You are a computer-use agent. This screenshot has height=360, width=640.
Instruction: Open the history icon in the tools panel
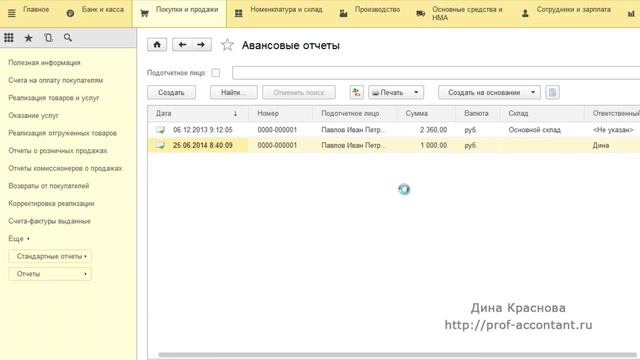(48, 38)
